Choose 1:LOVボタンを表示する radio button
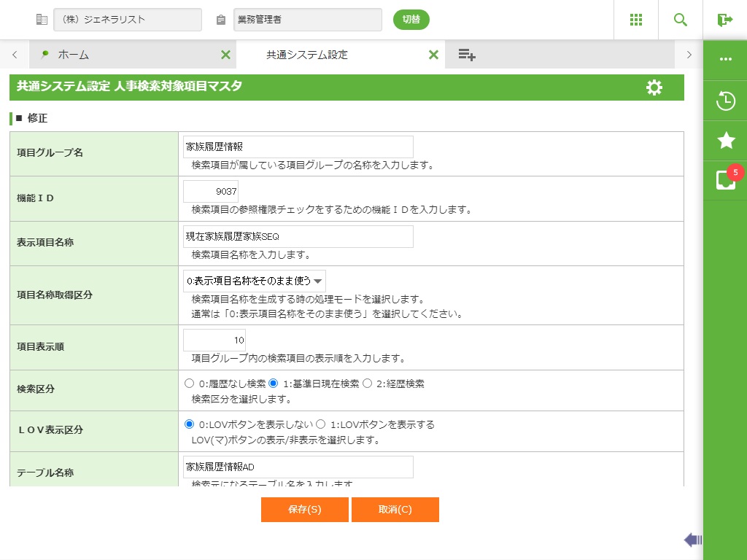 pos(321,424)
